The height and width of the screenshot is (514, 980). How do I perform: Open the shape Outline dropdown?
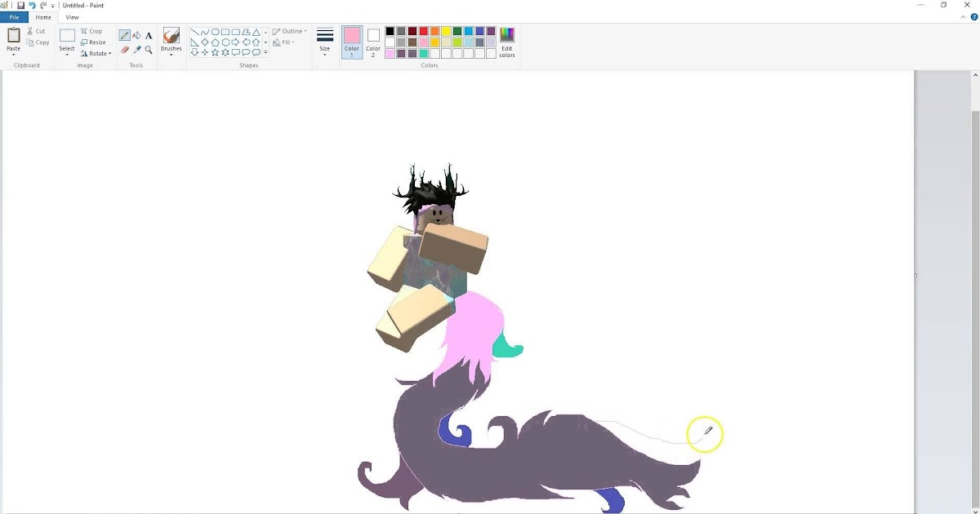290,31
